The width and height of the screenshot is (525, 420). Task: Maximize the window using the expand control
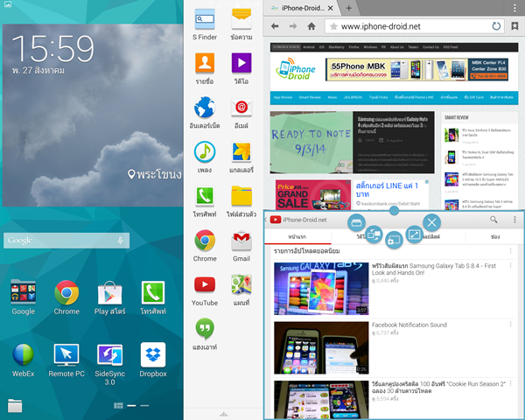pos(414,234)
